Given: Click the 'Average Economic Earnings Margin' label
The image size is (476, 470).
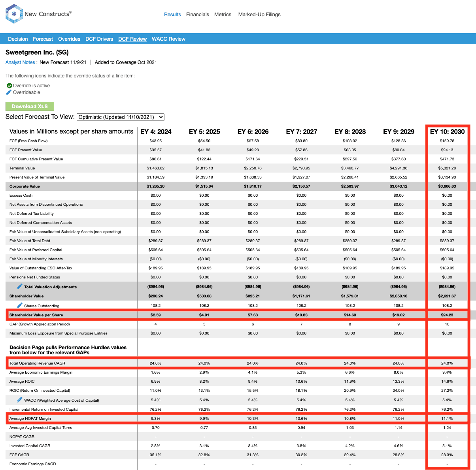Looking at the screenshot, I should (41, 372).
